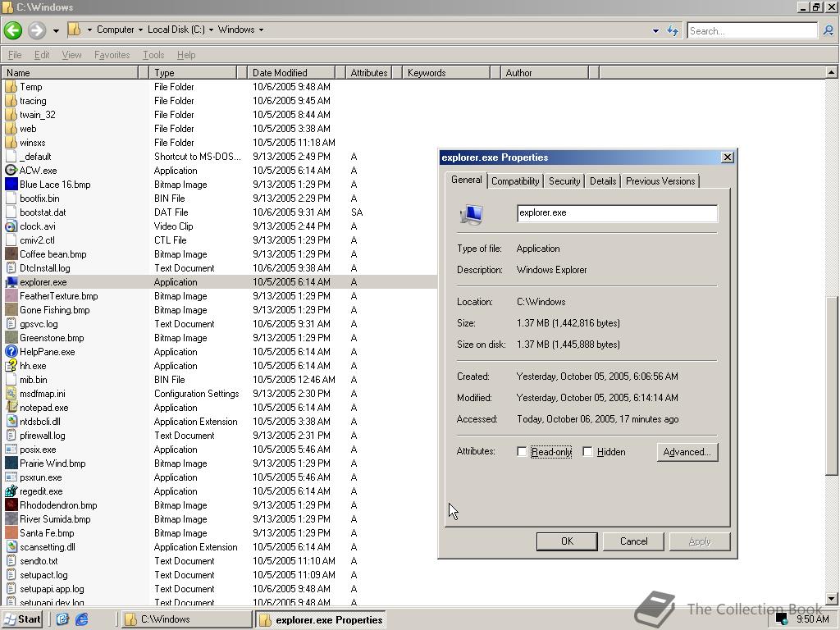Close the explorer.exe Properties dialog
This screenshot has height=630, width=840.
coord(727,157)
